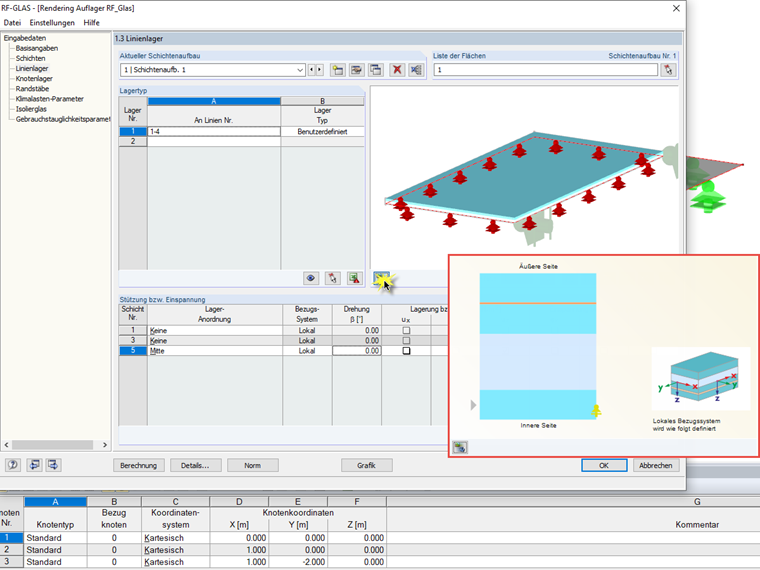Select Gebrauchstauglichkeitsparameter tree item

[63, 119]
